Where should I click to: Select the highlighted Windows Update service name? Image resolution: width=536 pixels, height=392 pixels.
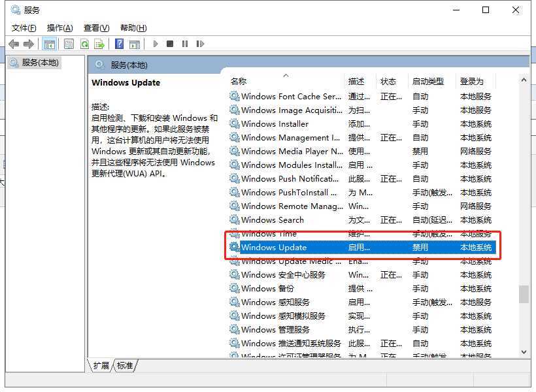pos(274,247)
